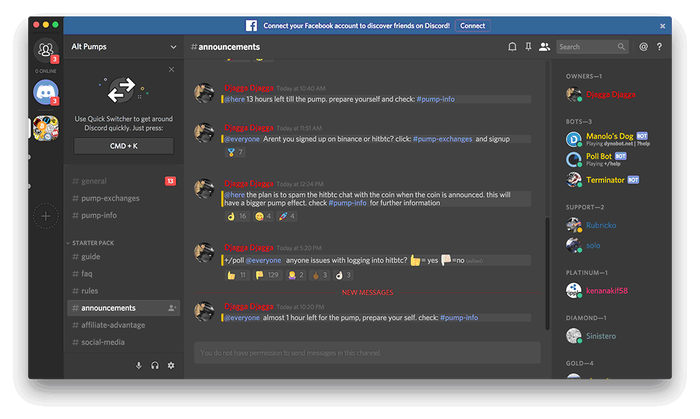Click the 13 unread badge on general

170,181
